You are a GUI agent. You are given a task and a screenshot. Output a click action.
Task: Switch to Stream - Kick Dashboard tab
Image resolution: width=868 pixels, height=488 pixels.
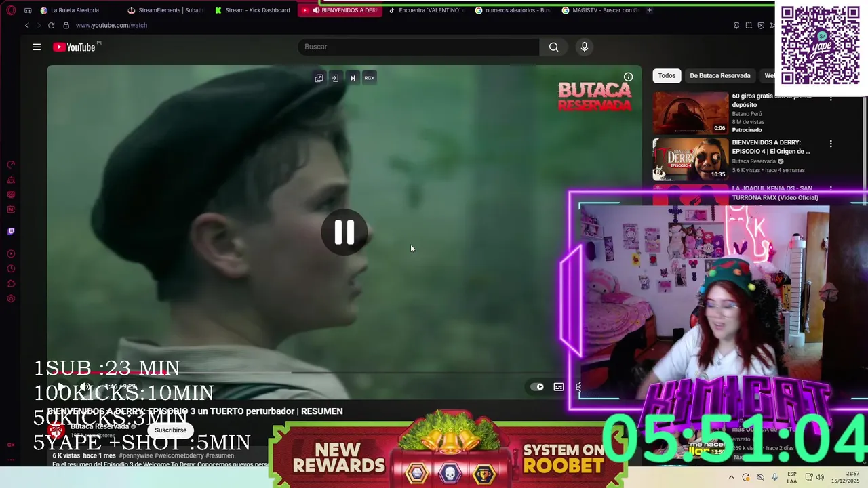tap(253, 10)
